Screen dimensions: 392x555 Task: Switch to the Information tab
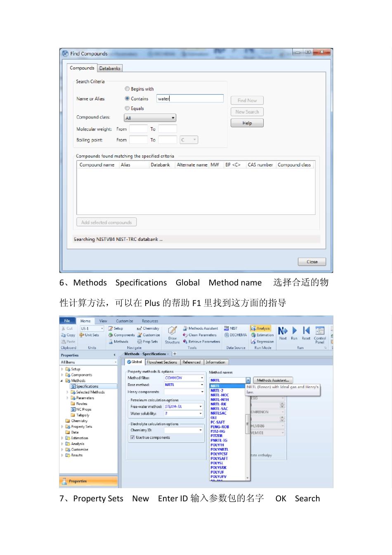(x=215, y=362)
